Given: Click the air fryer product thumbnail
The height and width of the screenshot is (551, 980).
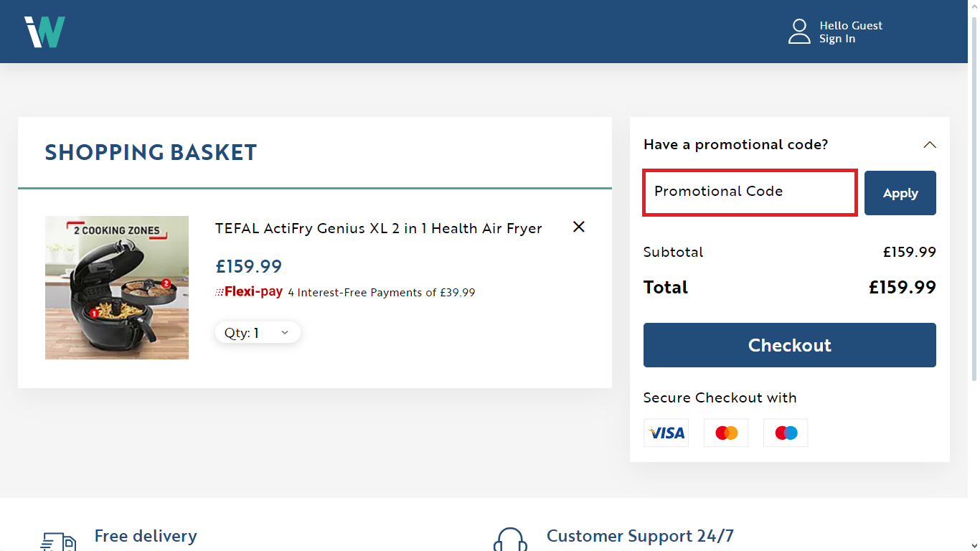Looking at the screenshot, I should pyautogui.click(x=117, y=287).
